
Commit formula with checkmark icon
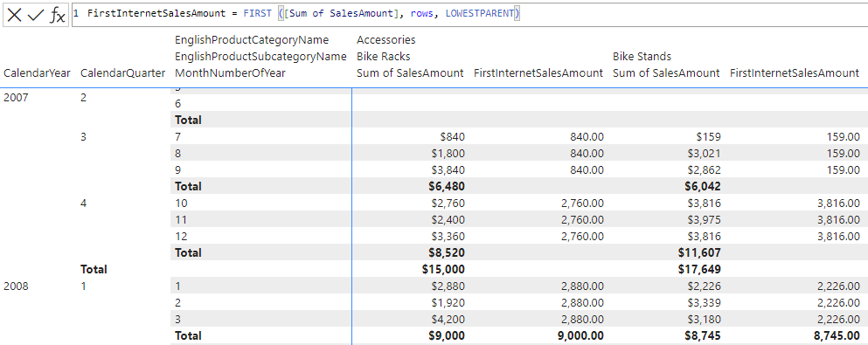(x=36, y=16)
